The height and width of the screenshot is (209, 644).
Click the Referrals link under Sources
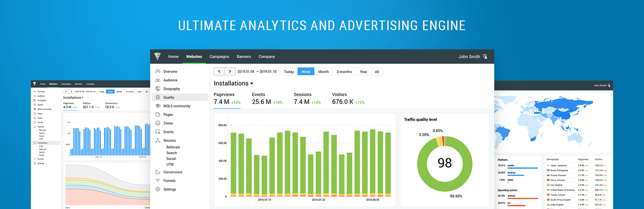[x=173, y=147]
